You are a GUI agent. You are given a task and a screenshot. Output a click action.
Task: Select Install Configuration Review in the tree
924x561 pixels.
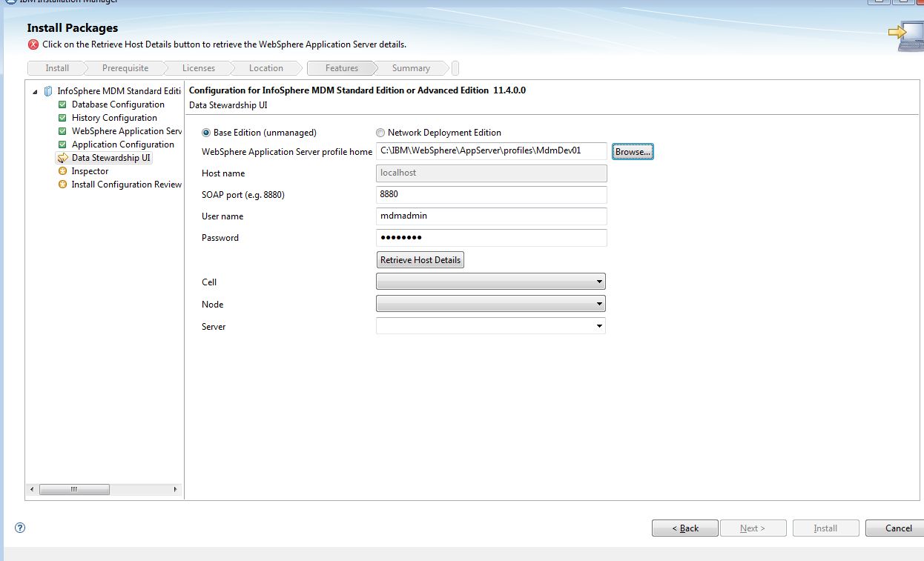click(x=127, y=185)
